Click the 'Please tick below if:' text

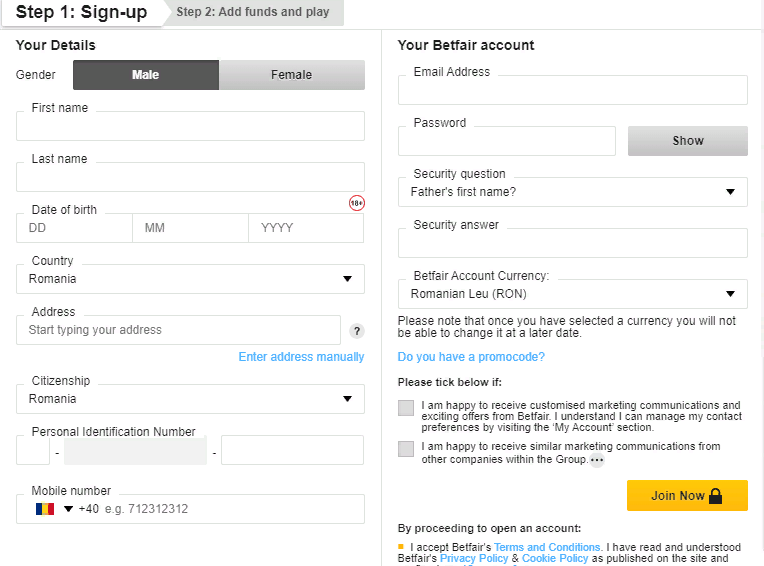pos(449,382)
